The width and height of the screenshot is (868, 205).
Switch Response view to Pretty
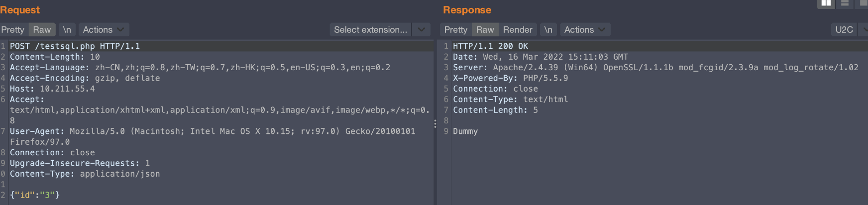click(x=456, y=30)
